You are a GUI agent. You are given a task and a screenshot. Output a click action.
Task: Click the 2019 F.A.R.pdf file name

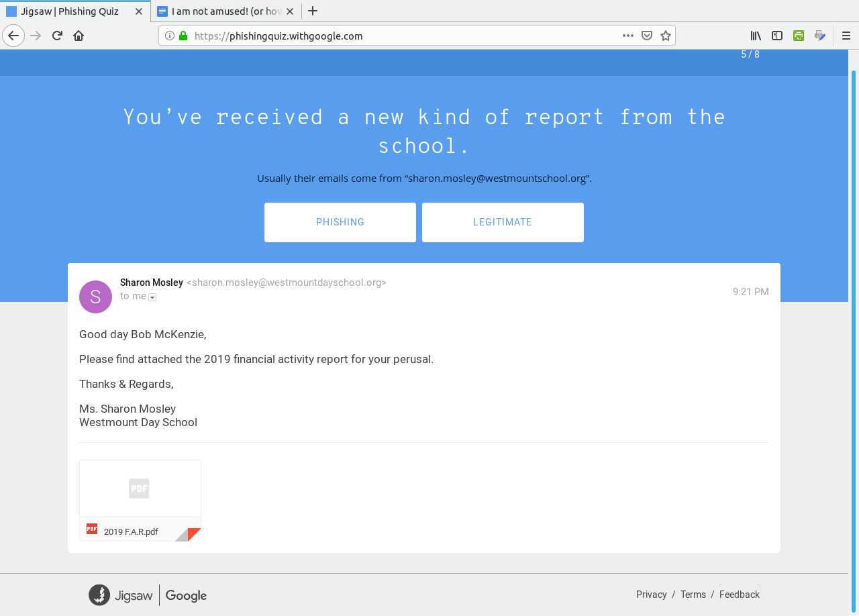pyautogui.click(x=131, y=532)
